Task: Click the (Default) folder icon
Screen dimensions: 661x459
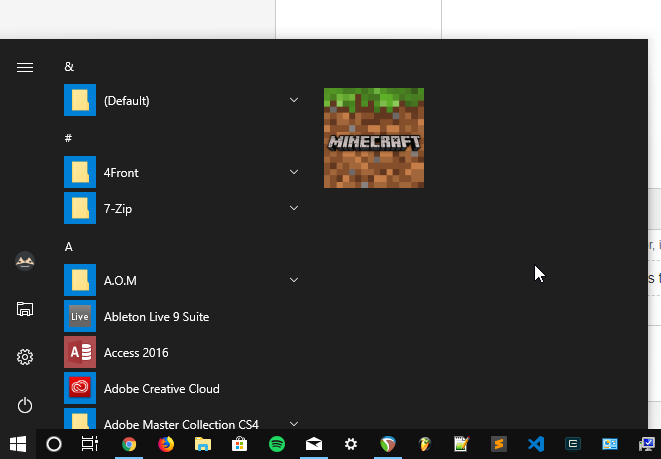Action: [80, 100]
